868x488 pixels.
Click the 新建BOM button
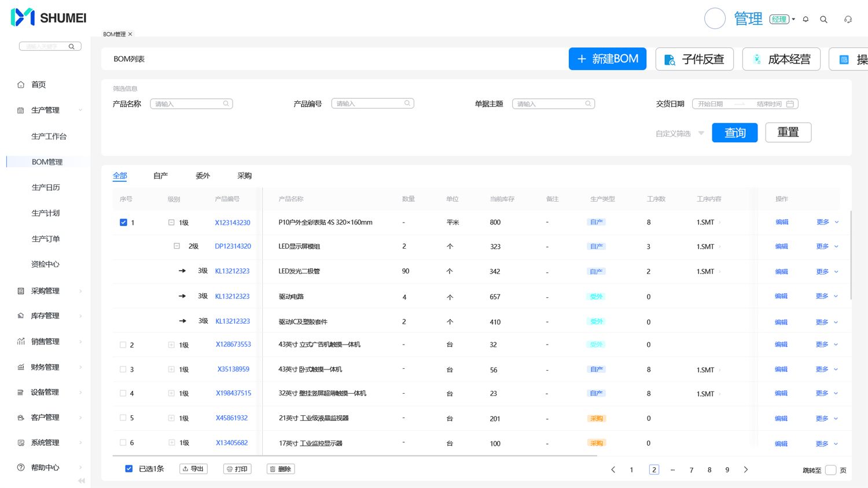coord(608,59)
